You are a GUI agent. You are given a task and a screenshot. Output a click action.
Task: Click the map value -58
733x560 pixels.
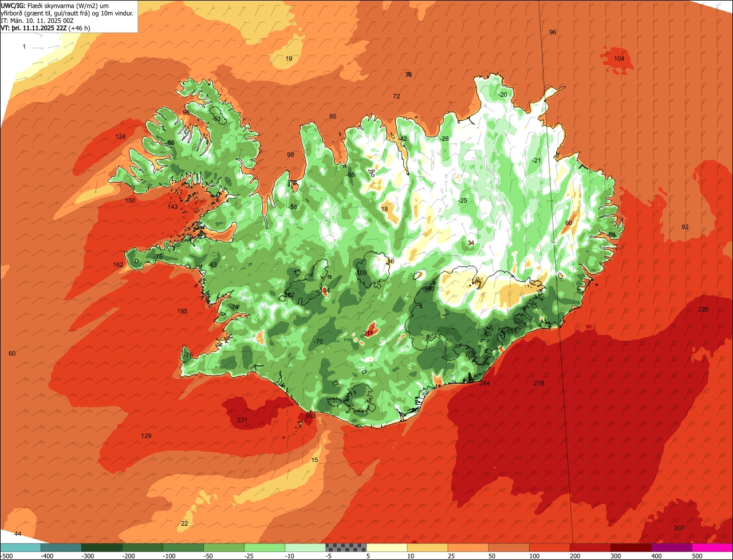coord(293,206)
